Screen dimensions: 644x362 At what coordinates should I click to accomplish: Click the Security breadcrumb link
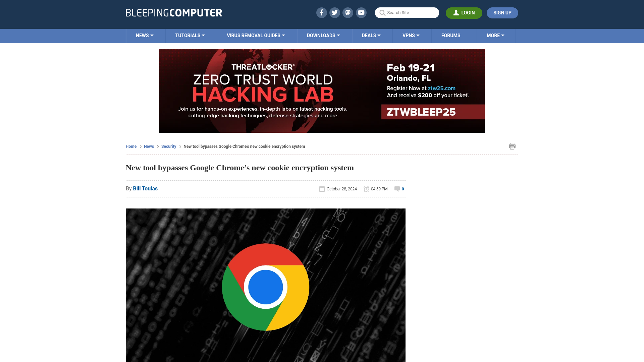(x=168, y=146)
